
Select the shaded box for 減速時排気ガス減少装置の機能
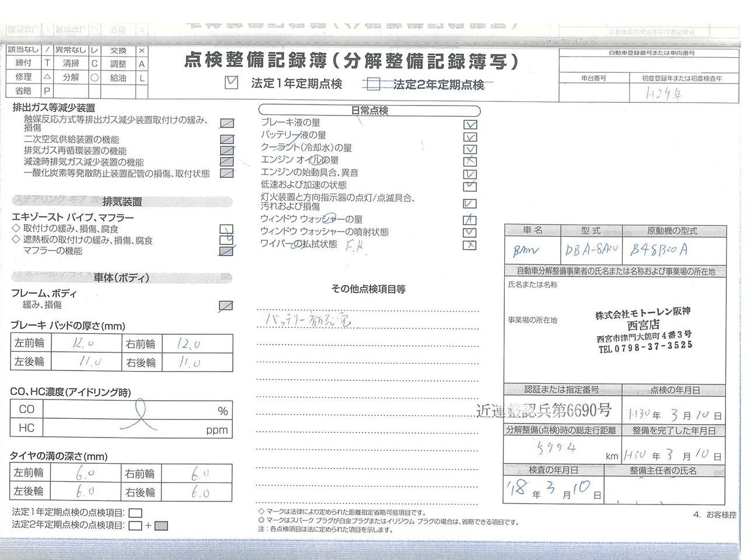tap(227, 162)
